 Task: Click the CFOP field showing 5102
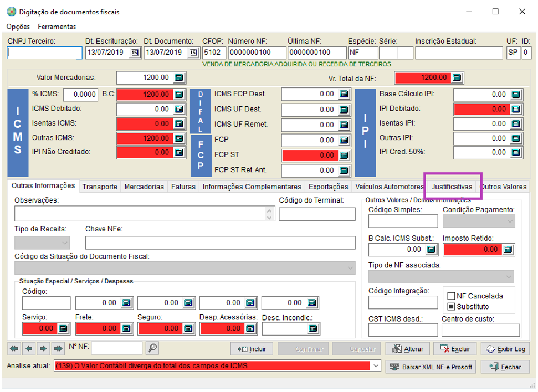click(x=214, y=53)
